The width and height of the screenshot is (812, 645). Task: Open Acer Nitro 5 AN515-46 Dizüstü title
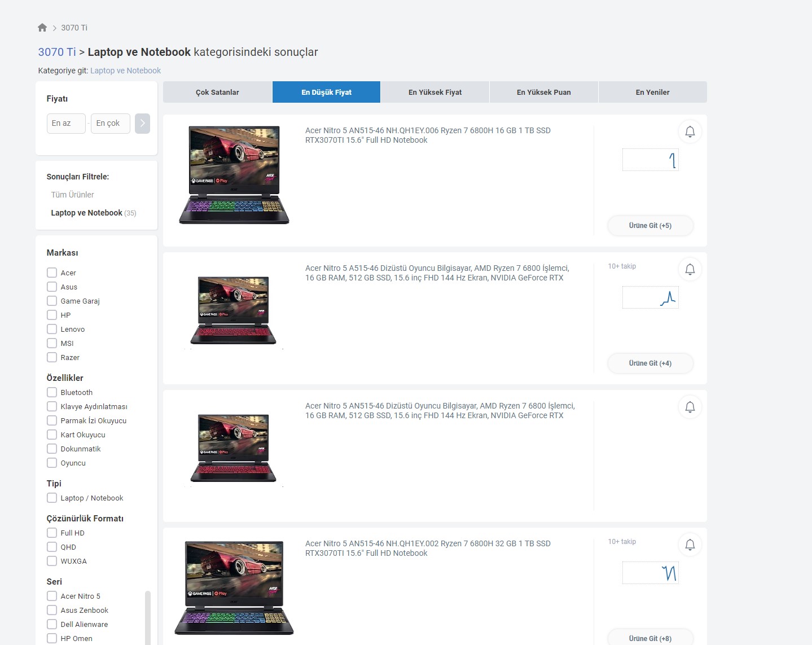tap(440, 410)
